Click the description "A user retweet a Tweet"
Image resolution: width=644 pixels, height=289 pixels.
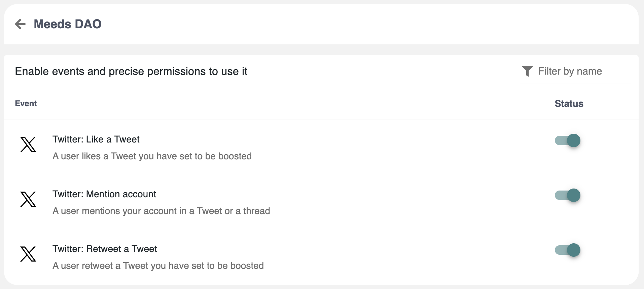(158, 266)
